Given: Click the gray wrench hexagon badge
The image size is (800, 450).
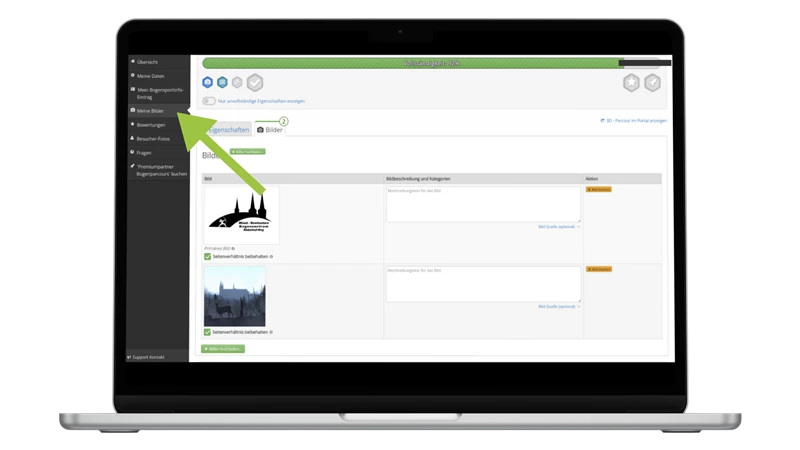Looking at the screenshot, I should tap(237, 82).
